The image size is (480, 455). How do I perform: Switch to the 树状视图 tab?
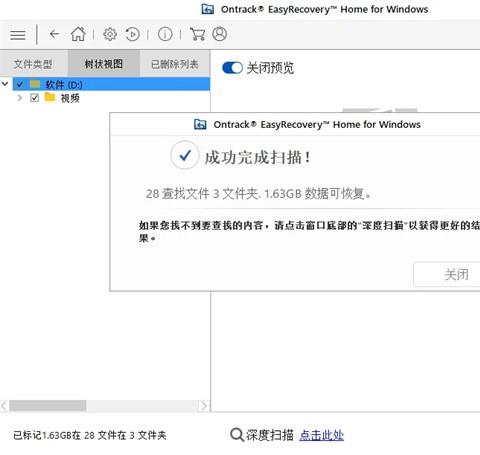click(104, 64)
